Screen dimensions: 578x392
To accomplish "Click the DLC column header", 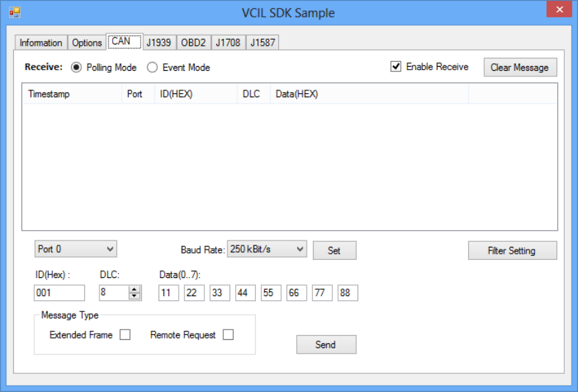I will pos(254,94).
